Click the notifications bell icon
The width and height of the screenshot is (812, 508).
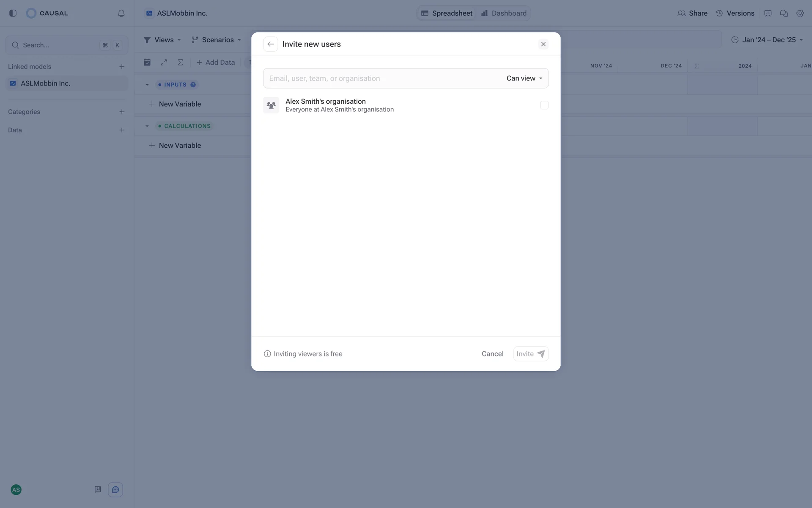(121, 13)
